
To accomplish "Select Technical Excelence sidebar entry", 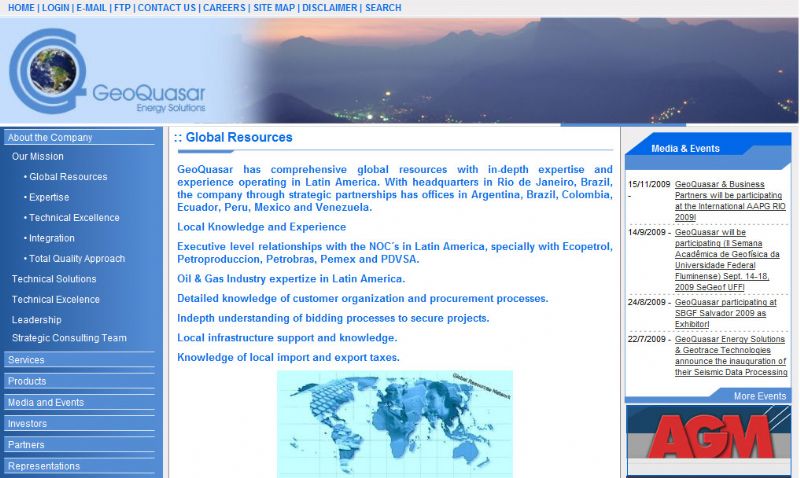I will point(56,299).
